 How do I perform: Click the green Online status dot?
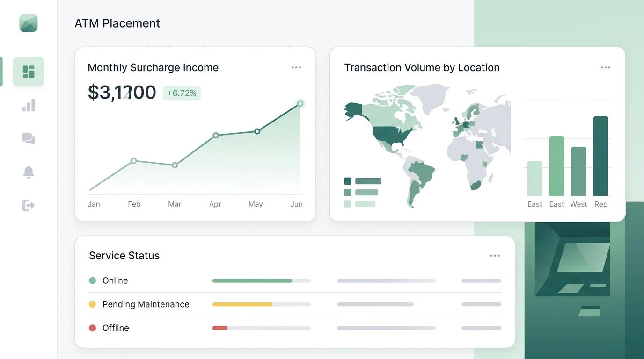pos(93,280)
